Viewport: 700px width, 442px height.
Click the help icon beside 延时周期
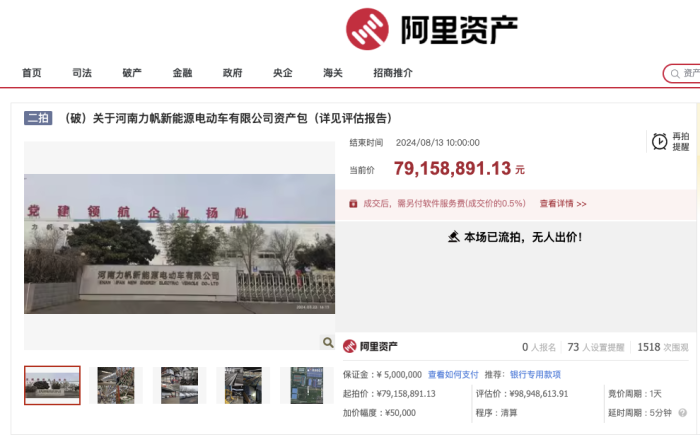[683, 413]
